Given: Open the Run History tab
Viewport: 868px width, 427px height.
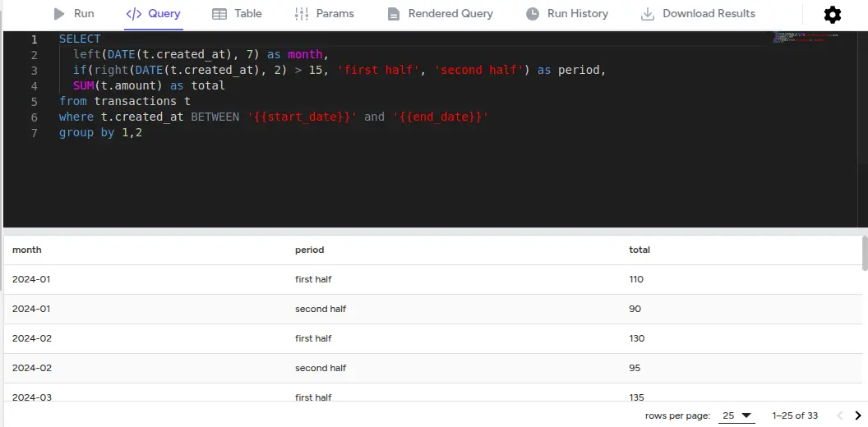Looking at the screenshot, I should coord(567,15).
